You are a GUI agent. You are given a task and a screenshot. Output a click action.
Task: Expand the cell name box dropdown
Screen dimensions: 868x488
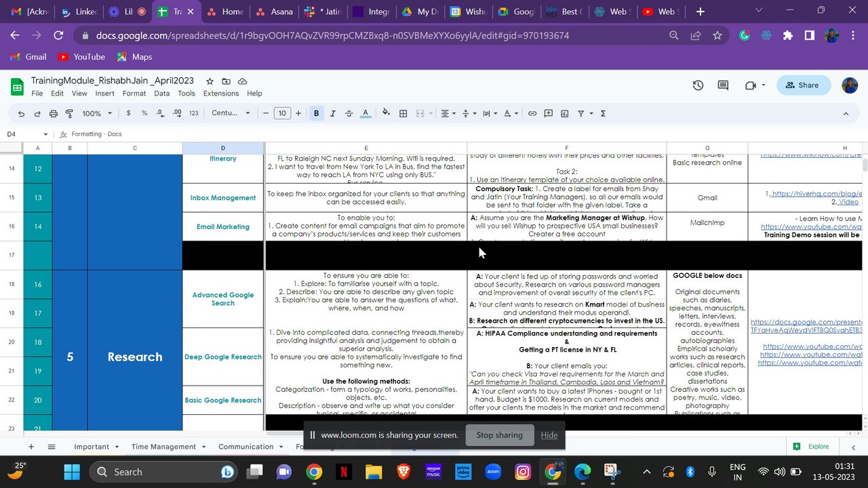pos(45,134)
